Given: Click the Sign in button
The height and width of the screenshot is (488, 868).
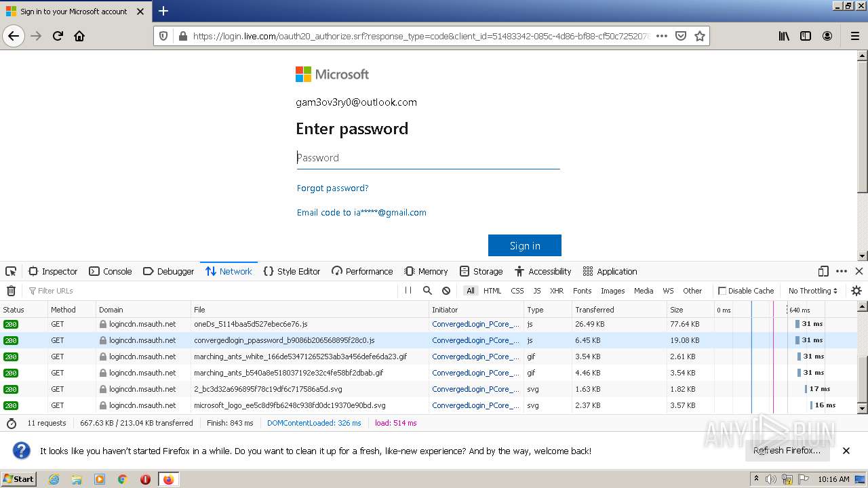Looking at the screenshot, I should (x=525, y=245).
